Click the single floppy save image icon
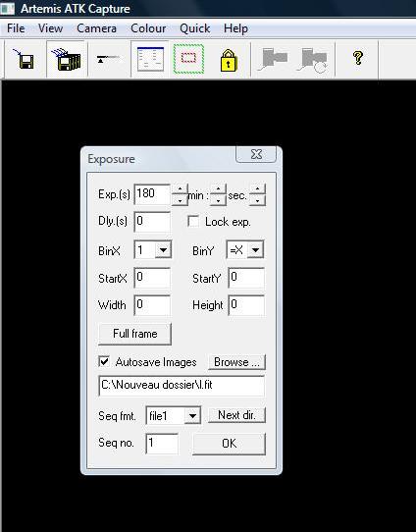416x532 pixels. pyautogui.click(x=25, y=59)
